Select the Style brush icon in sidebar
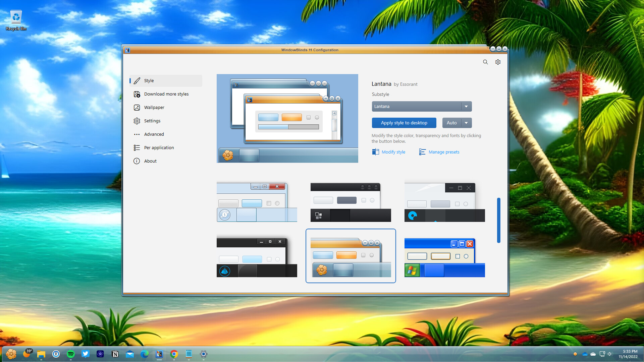This screenshot has width=644, height=362. point(137,80)
